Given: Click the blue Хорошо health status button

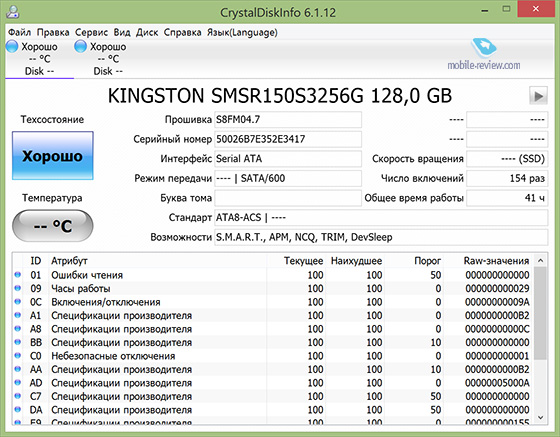Looking at the screenshot, I should (x=52, y=156).
